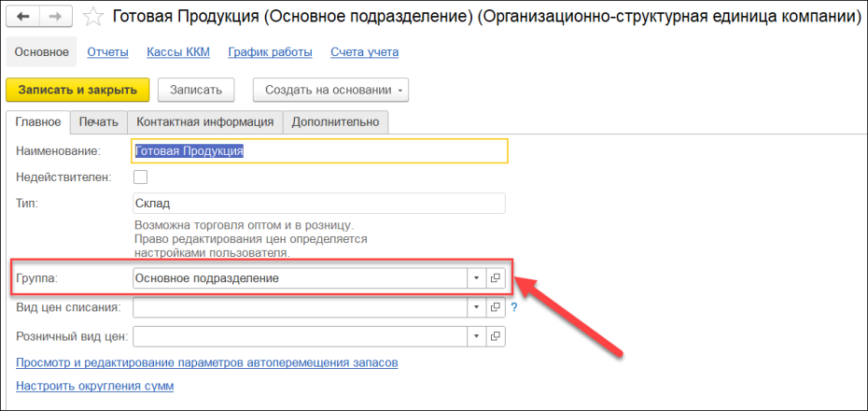Go forward with the right arrow button
This screenshot has width=868, height=411.
click(55, 16)
